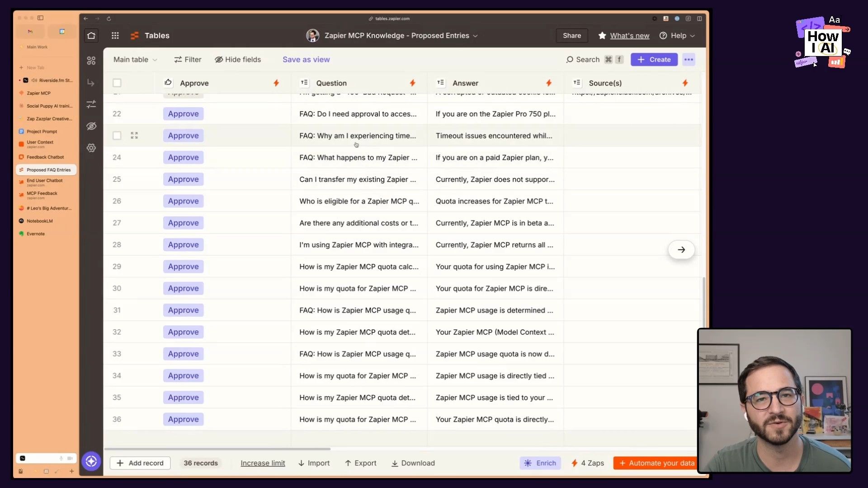Open the 4 Zaps button
Image resolution: width=868 pixels, height=488 pixels.
point(588,463)
